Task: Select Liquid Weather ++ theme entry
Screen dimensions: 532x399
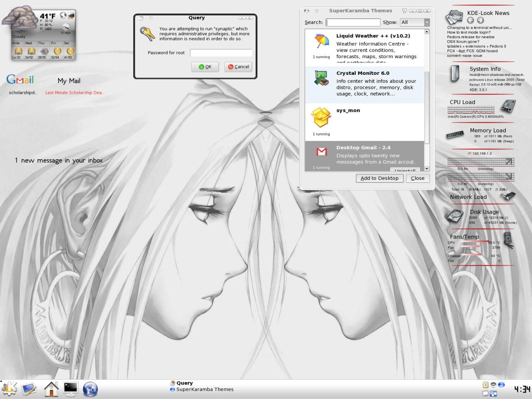Action: (x=365, y=48)
